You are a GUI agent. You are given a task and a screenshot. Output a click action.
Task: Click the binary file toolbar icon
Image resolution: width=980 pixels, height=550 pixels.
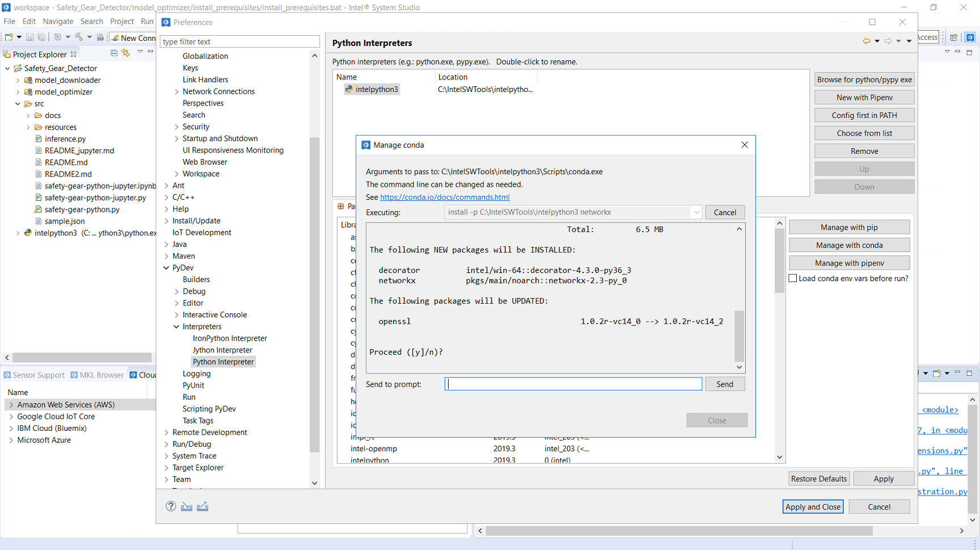[x=100, y=37]
